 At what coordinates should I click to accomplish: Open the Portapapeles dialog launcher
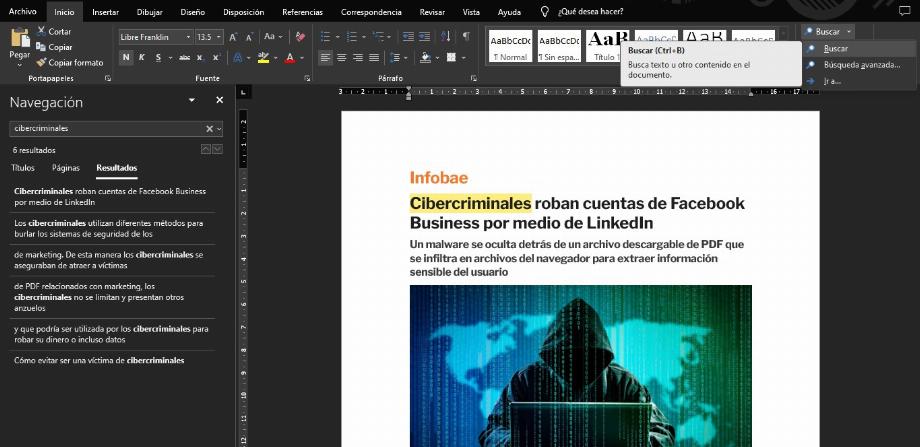(x=107, y=78)
